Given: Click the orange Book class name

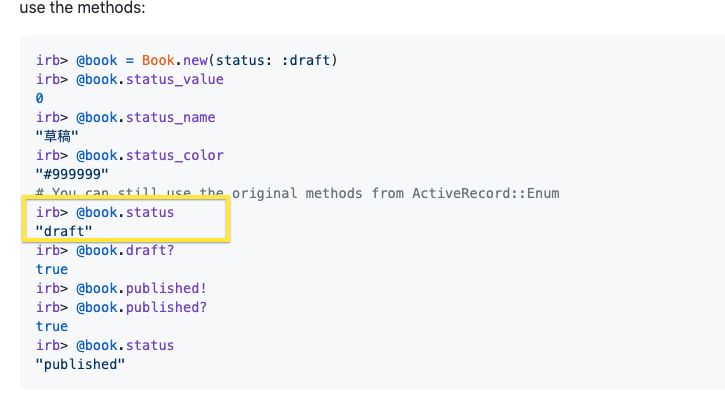Looking at the screenshot, I should point(158,60).
